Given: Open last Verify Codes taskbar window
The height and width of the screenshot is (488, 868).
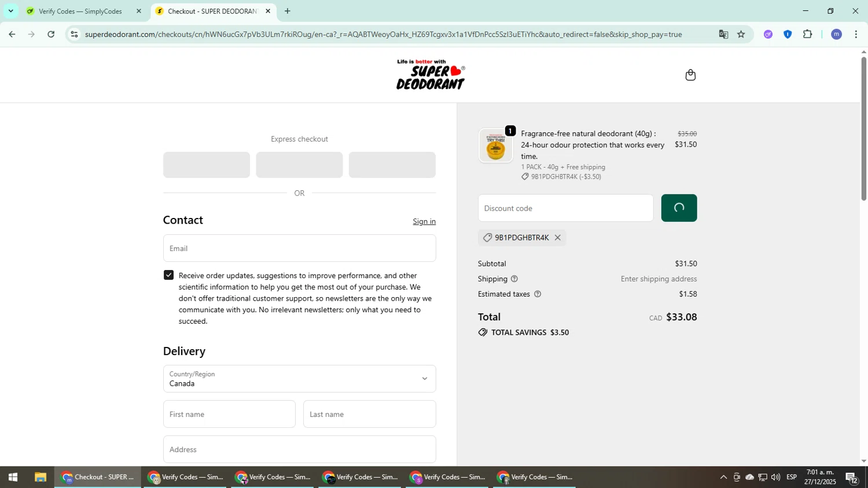Looking at the screenshot, I should click(x=534, y=477).
